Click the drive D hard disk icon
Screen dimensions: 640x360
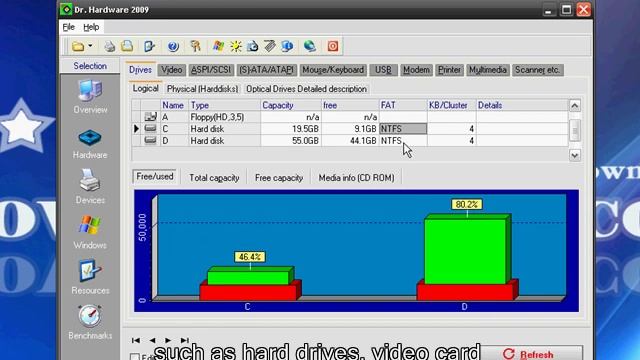point(151,140)
